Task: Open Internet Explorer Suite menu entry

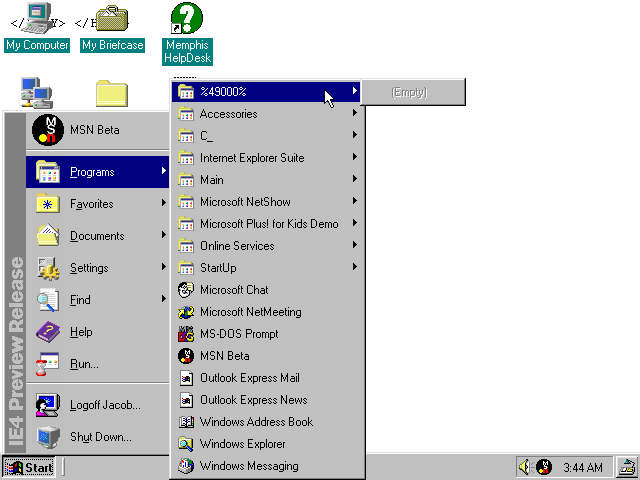Action: click(x=267, y=158)
